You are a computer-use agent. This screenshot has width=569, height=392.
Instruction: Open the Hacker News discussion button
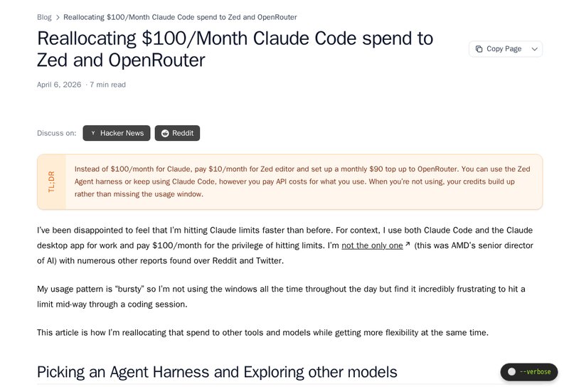point(117,133)
